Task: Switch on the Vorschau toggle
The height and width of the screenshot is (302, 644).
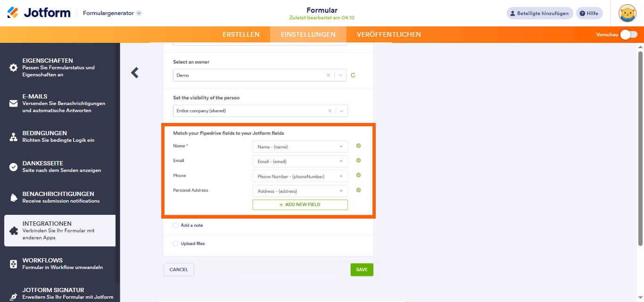Action: pyautogui.click(x=629, y=34)
